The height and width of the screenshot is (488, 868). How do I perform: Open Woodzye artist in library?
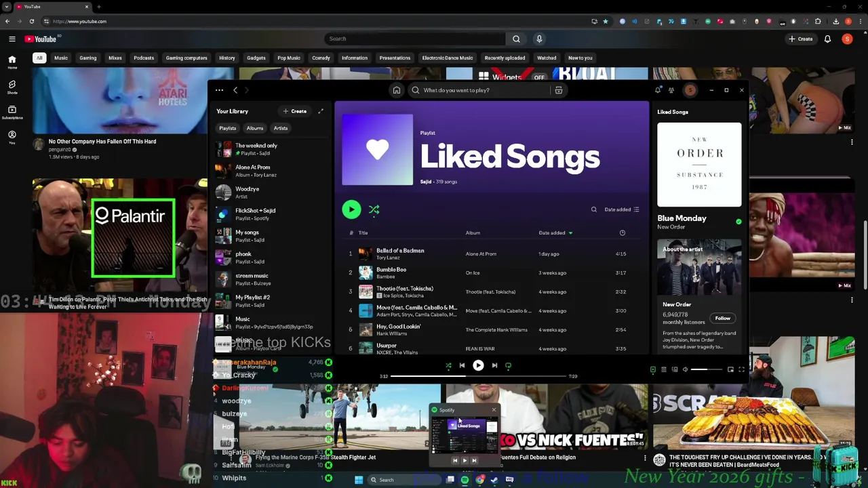coord(270,192)
